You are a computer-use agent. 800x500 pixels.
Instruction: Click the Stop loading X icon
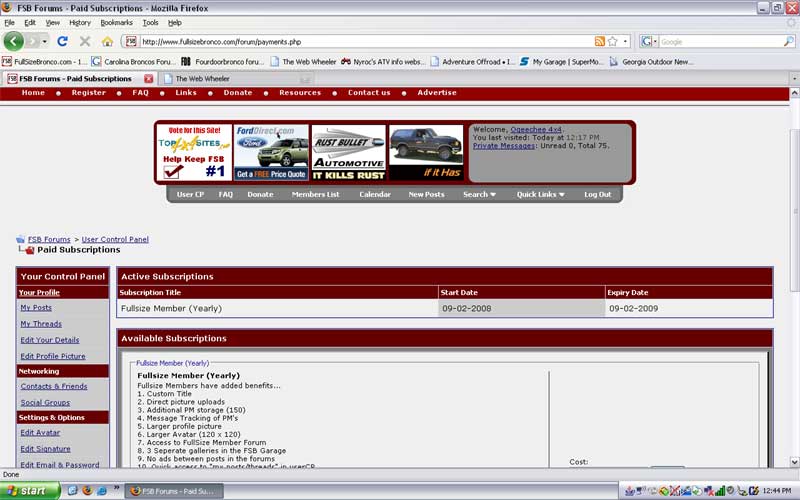85,41
